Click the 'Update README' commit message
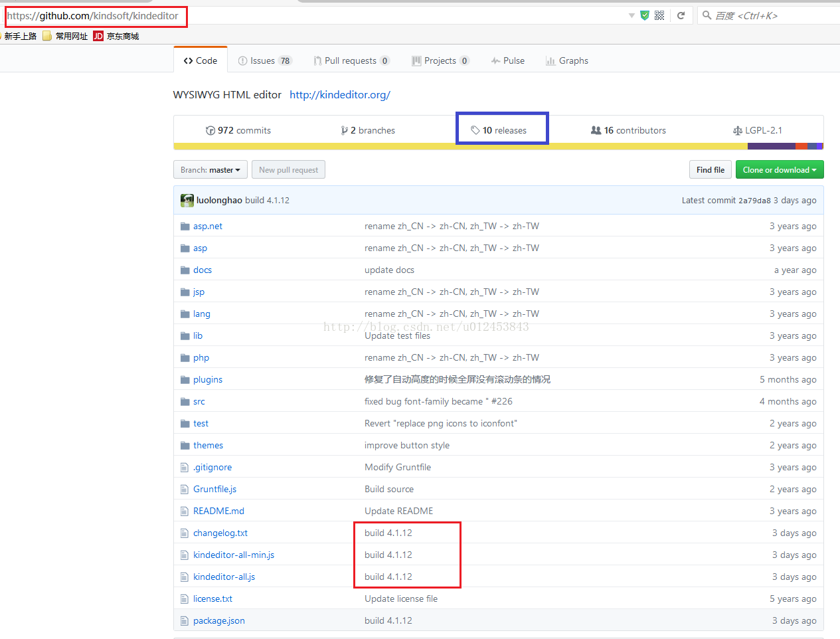Image resolution: width=840 pixels, height=639 pixels. tap(398, 511)
